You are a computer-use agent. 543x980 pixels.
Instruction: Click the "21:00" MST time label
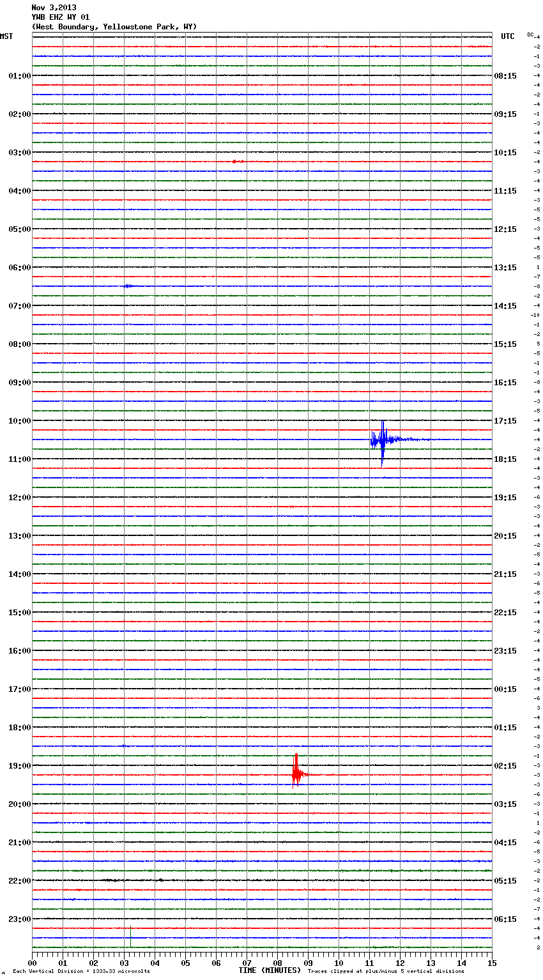point(20,843)
